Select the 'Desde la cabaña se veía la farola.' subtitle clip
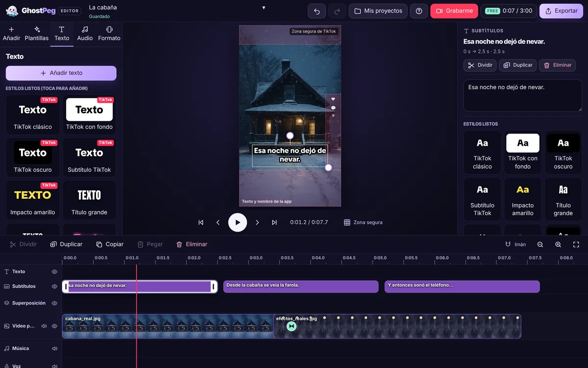The height and width of the screenshot is (368, 588). (x=301, y=287)
